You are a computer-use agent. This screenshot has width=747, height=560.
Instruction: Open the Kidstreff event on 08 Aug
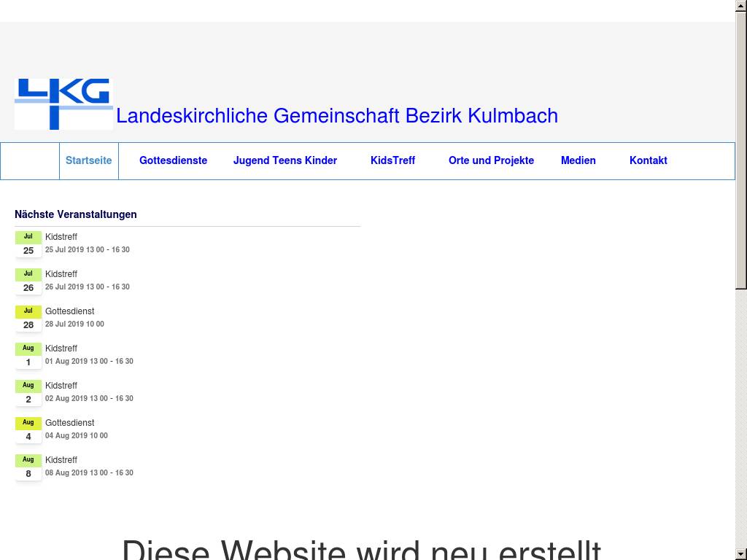(x=61, y=460)
